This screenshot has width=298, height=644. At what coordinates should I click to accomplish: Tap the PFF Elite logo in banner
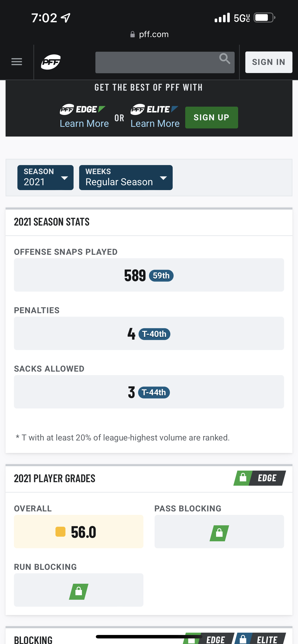click(x=154, y=109)
